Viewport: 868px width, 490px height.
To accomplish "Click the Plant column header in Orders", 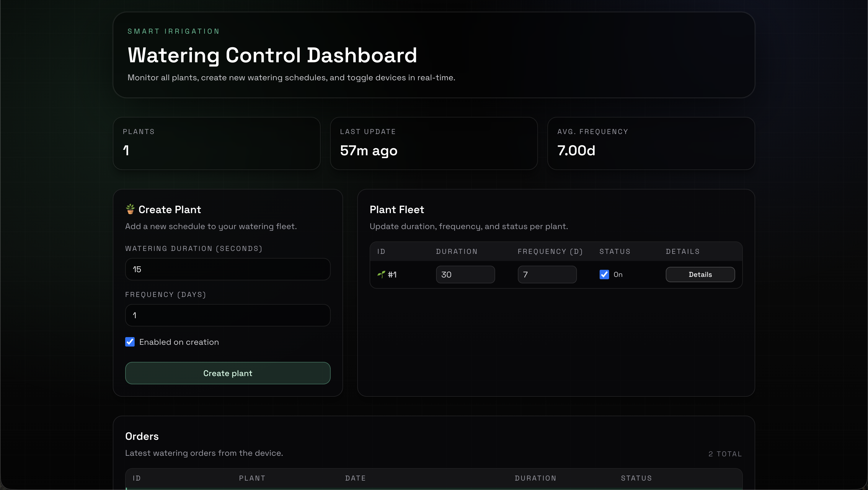I will [252, 478].
